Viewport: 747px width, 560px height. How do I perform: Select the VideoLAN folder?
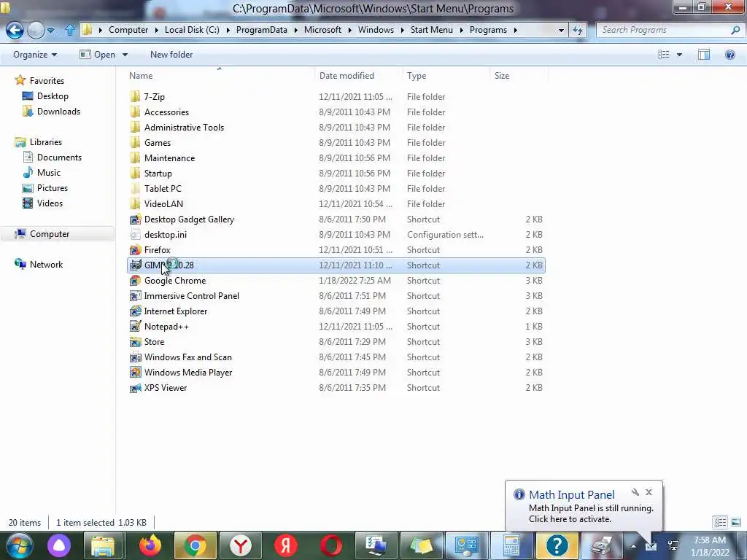point(163,204)
